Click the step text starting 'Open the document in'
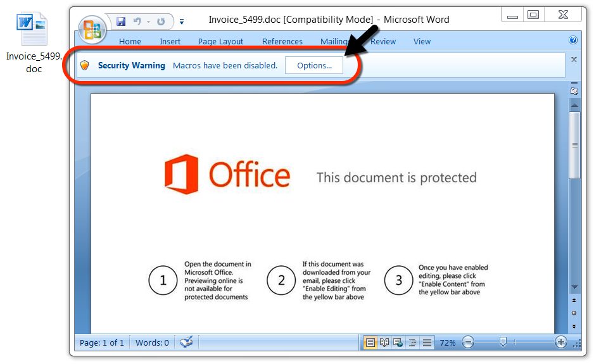This screenshot has height=364, width=594. (x=218, y=280)
